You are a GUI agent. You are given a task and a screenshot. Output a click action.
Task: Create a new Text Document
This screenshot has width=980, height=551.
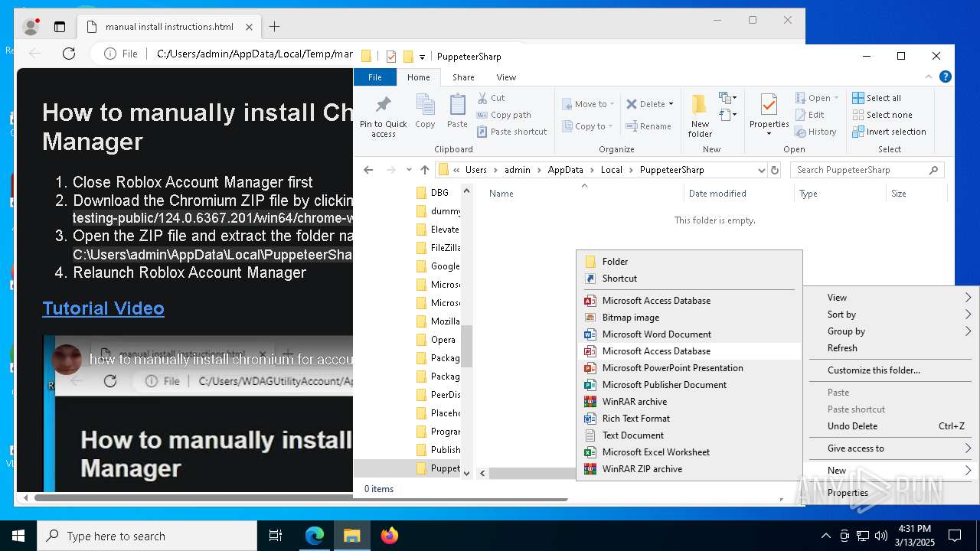tap(689, 435)
